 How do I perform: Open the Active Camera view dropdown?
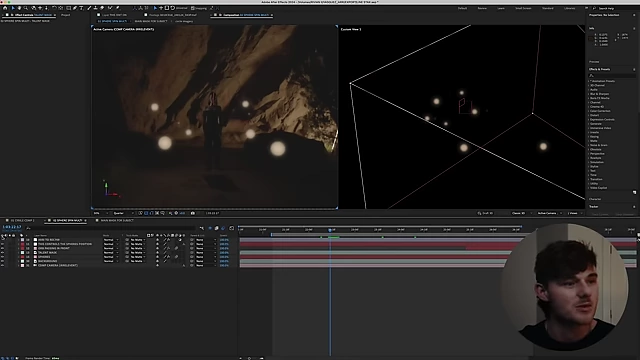pyautogui.click(x=550, y=213)
